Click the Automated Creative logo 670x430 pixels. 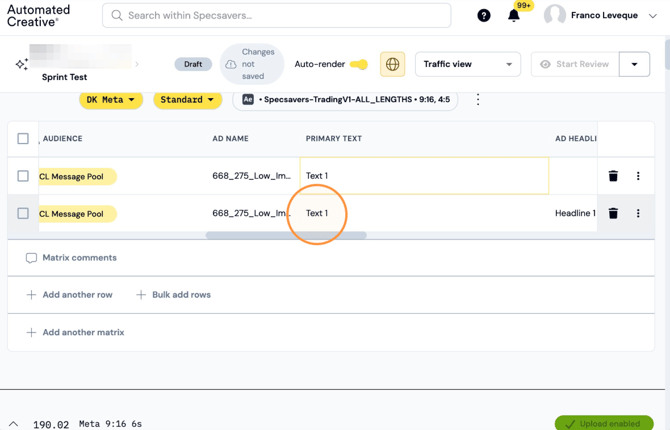38,16
